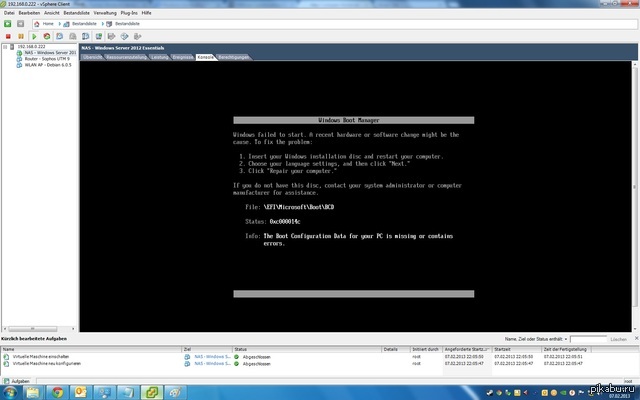Launch VM console toolbar icon
This screenshot has width=640, height=400.
[x=98, y=36]
